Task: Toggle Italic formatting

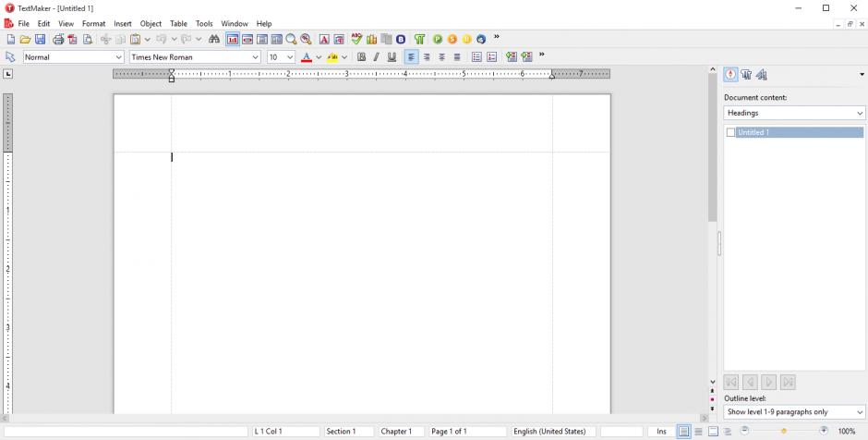Action: 377,56
